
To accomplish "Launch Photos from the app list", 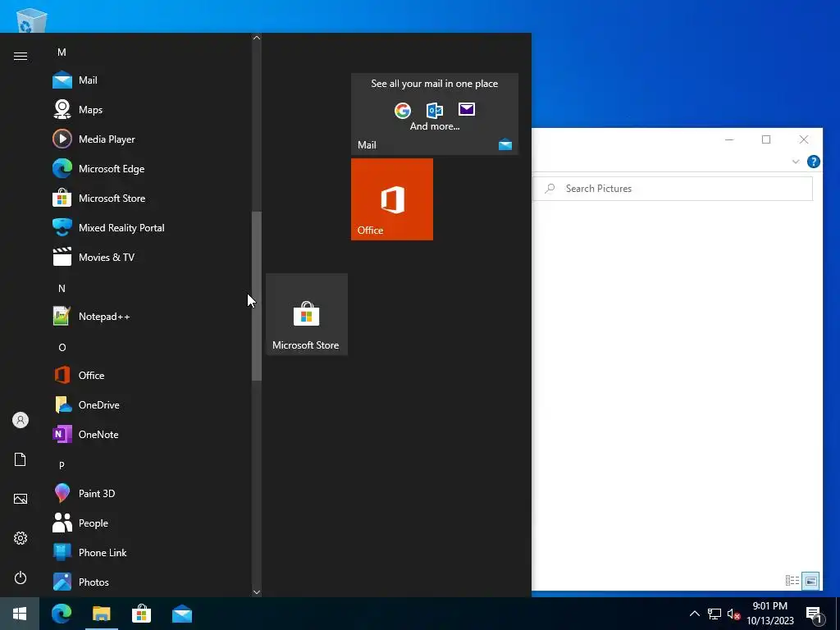I will point(149,582).
